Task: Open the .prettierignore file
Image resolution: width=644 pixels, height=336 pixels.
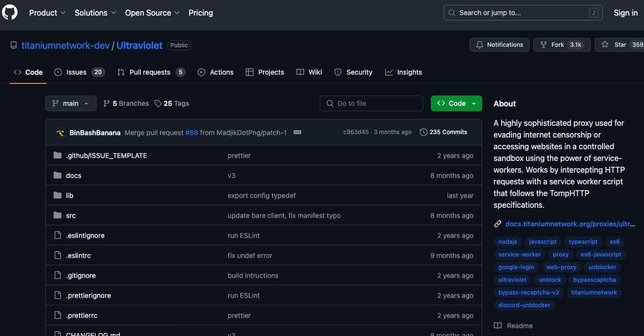Action: pos(88,296)
